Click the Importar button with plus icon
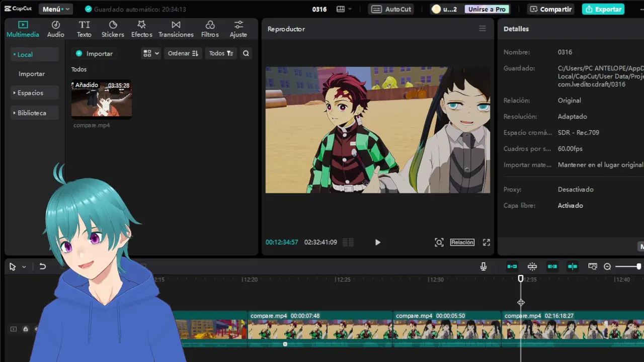Viewport: 644px width, 362px height. coord(94,53)
